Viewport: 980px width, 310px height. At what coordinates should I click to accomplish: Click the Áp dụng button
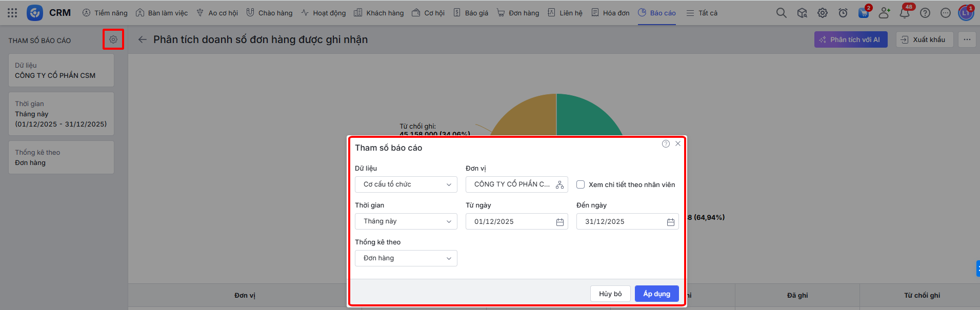[x=656, y=294]
